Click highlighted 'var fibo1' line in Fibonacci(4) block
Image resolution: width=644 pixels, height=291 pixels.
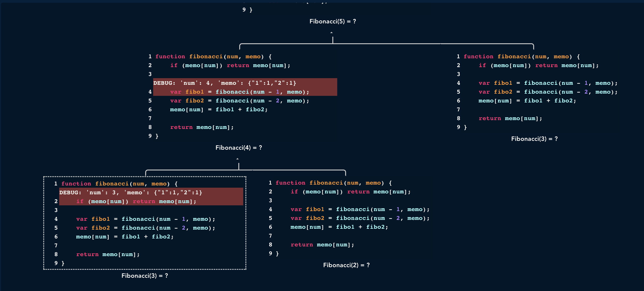click(239, 92)
